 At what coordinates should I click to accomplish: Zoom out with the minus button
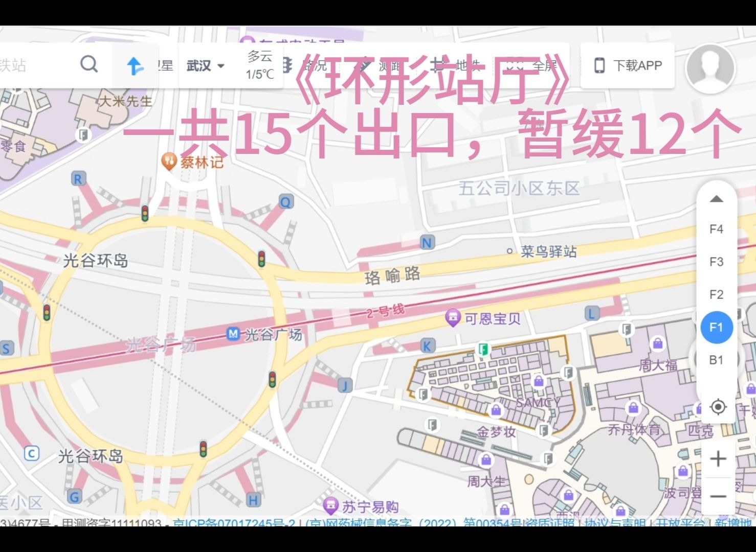718,496
